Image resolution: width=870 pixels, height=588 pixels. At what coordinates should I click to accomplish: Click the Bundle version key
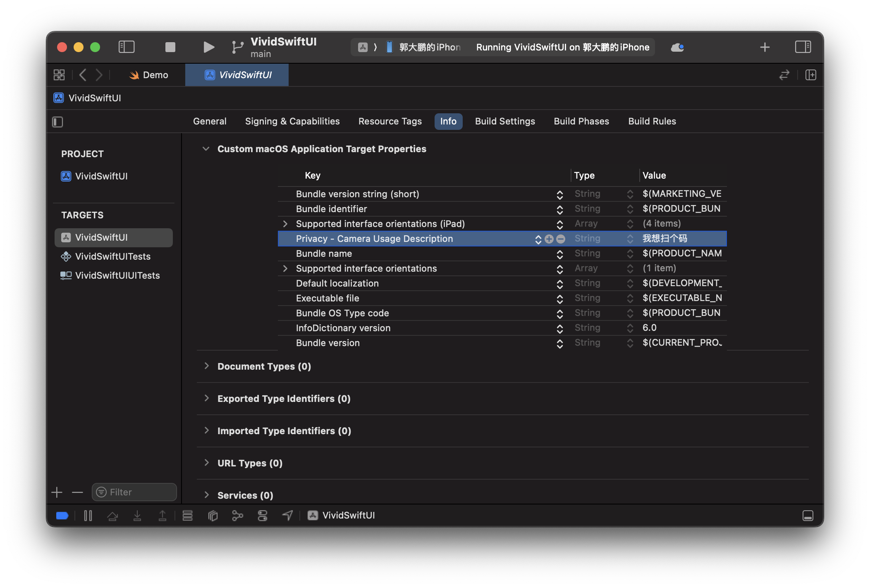click(x=327, y=343)
